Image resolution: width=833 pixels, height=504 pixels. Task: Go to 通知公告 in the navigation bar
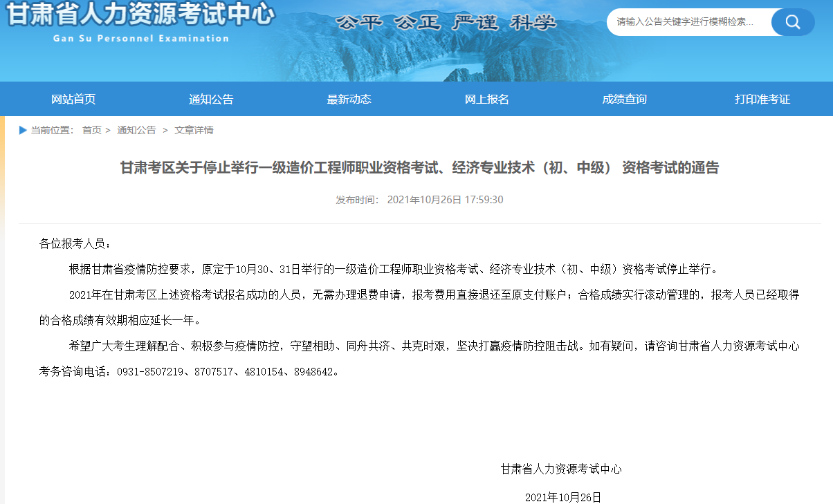pos(211,99)
